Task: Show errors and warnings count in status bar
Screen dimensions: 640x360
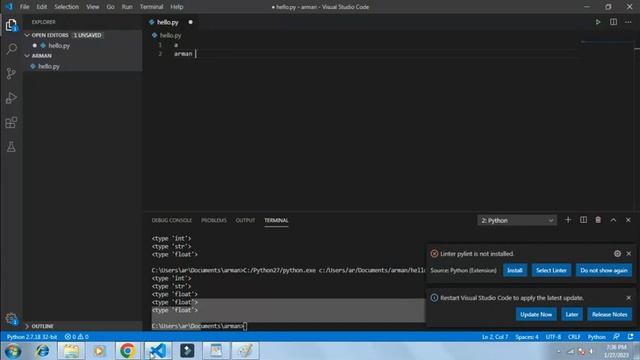Action: pos(77,337)
